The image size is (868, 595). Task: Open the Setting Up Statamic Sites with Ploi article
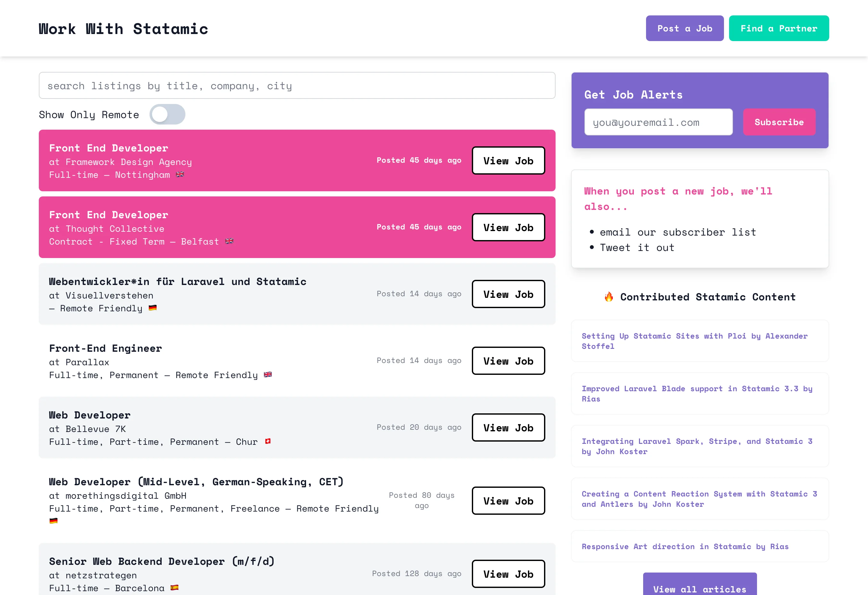(700, 341)
